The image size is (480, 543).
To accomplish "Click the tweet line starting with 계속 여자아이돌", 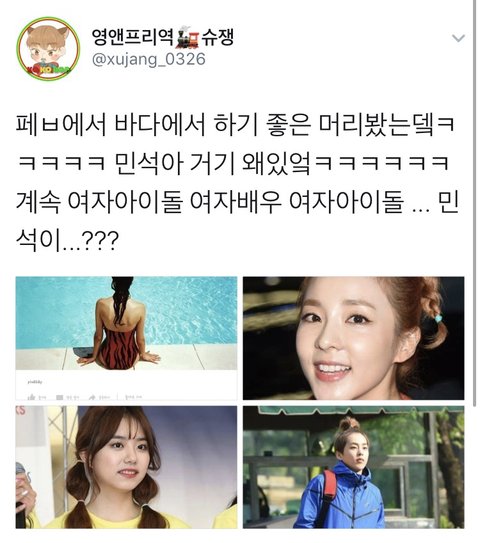I will coord(238,201).
